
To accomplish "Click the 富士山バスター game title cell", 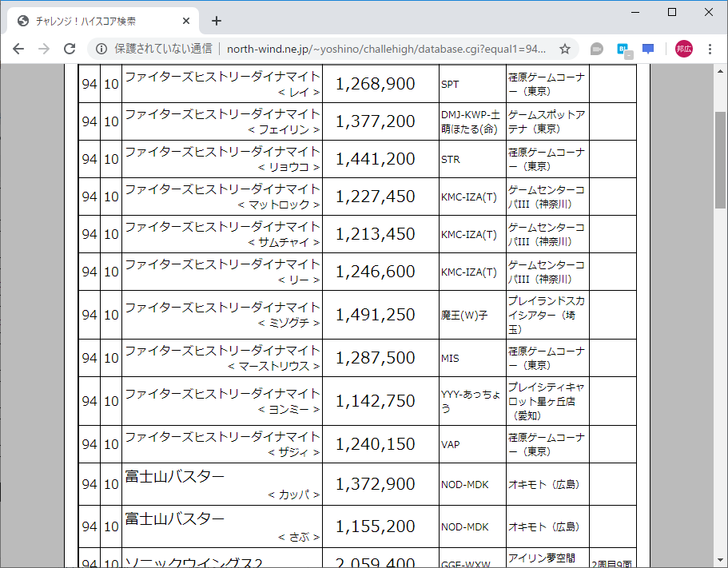I will 221,484.
